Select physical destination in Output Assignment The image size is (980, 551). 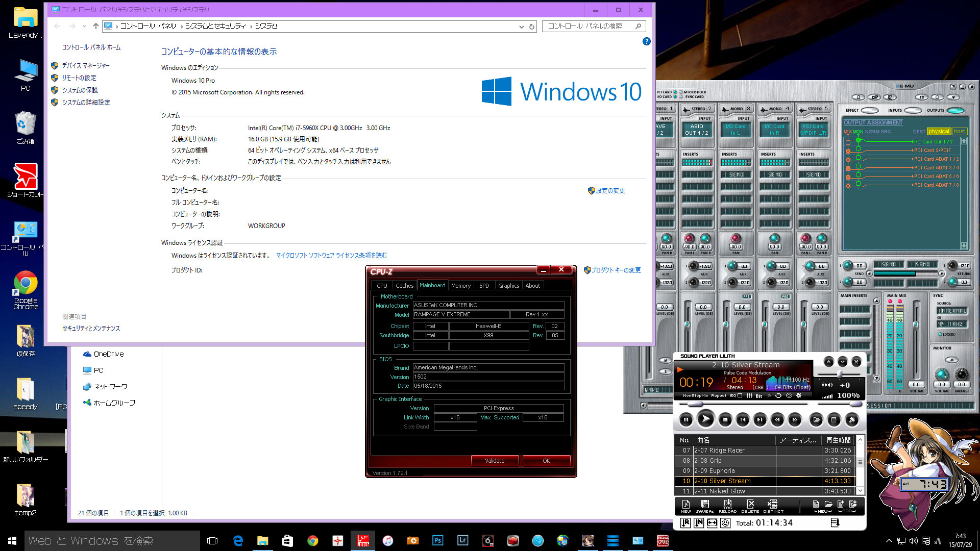tap(939, 132)
